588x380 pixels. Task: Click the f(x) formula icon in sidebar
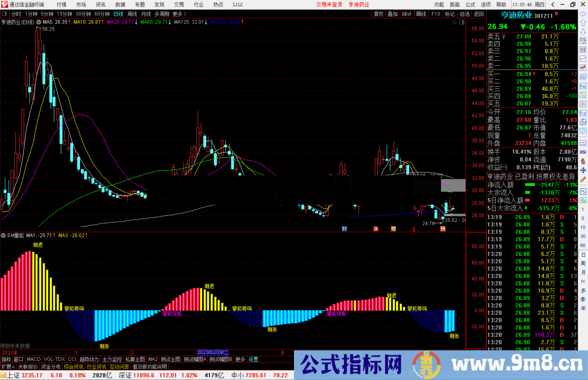pos(583,122)
